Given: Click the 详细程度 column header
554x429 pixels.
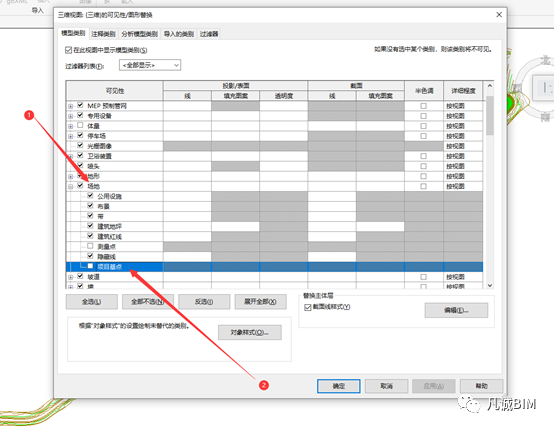Looking at the screenshot, I should [x=463, y=91].
